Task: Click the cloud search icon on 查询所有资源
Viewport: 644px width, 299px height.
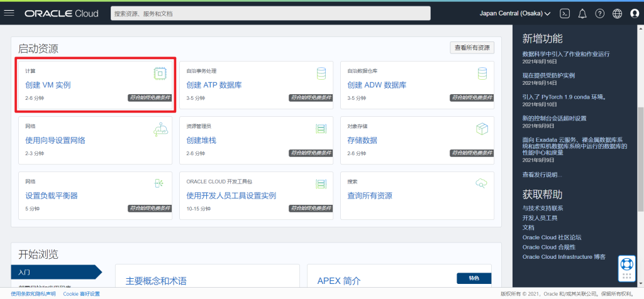Action: click(481, 183)
